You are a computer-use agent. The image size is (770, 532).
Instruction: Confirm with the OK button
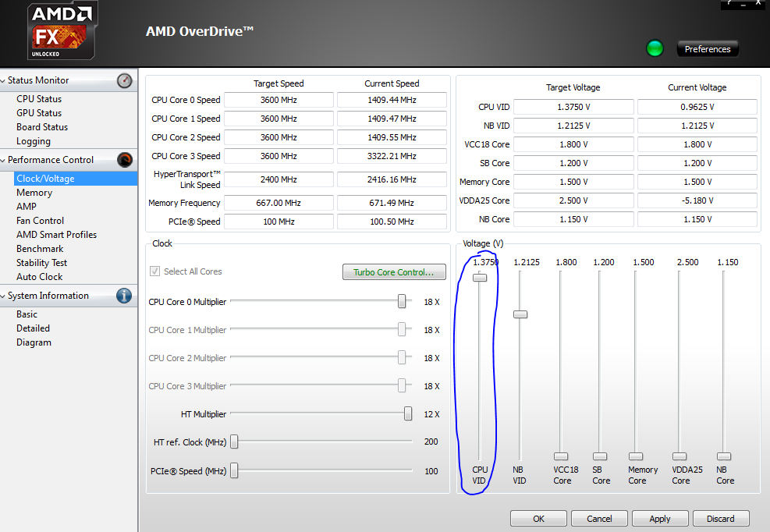[539, 519]
